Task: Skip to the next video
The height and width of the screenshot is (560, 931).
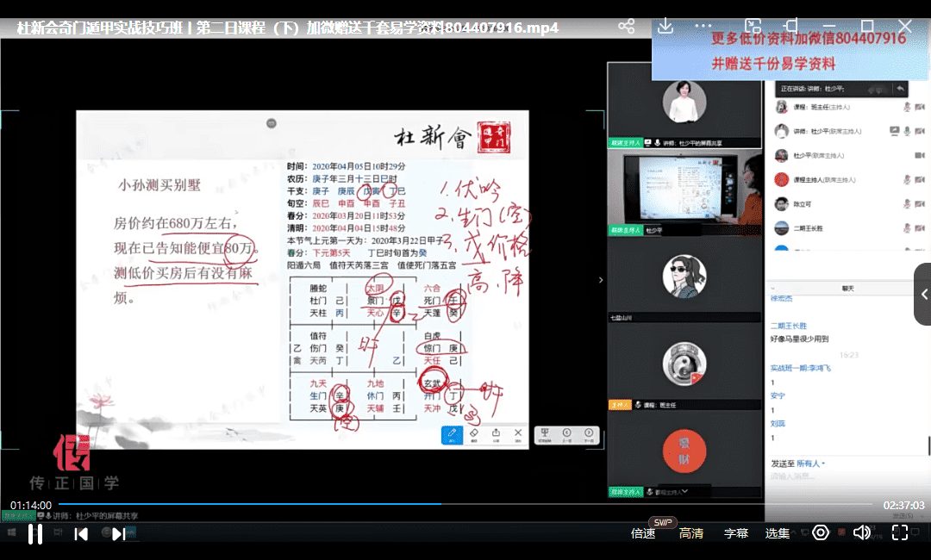Action: click(119, 534)
